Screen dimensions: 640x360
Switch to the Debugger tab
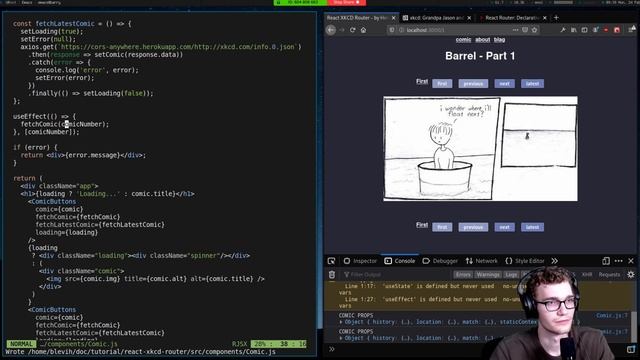[440, 261]
